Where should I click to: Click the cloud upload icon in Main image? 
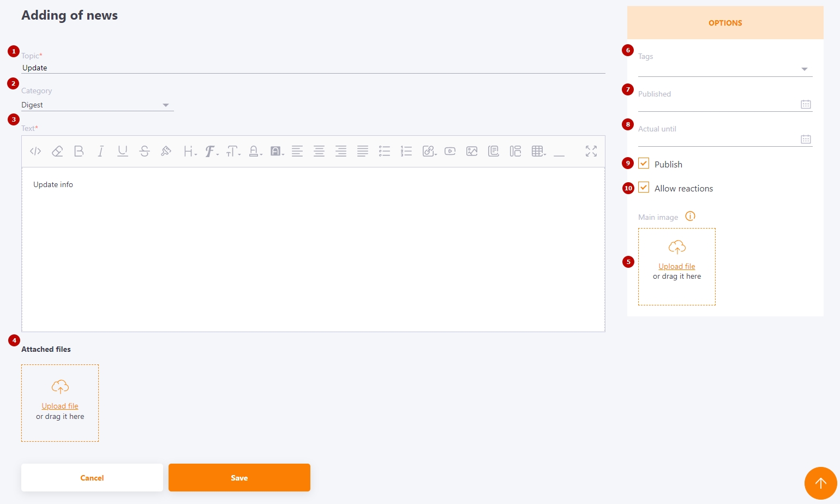[x=677, y=247]
